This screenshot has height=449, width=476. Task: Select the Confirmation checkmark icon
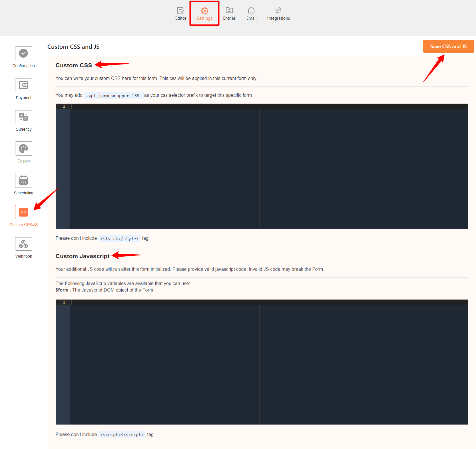[24, 53]
